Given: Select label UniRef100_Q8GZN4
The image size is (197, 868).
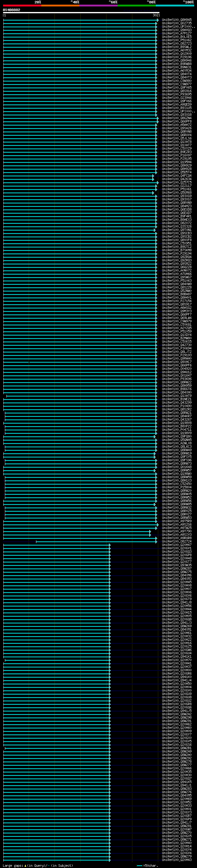Looking at the screenshot, I should coord(177,118).
